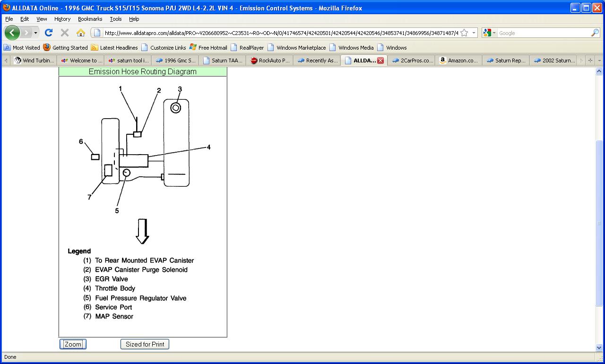The image size is (605, 364).
Task: Click the vertical scrollbar thumb
Action: tap(599, 223)
